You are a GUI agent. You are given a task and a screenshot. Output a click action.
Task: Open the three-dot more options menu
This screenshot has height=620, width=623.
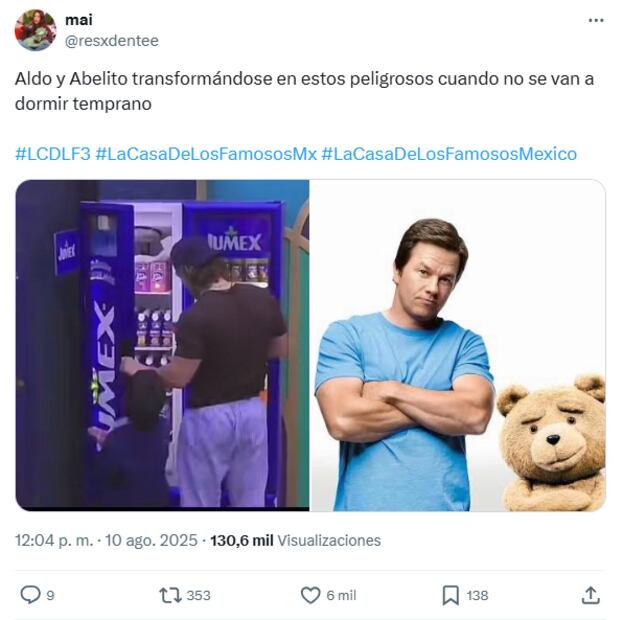(x=596, y=20)
